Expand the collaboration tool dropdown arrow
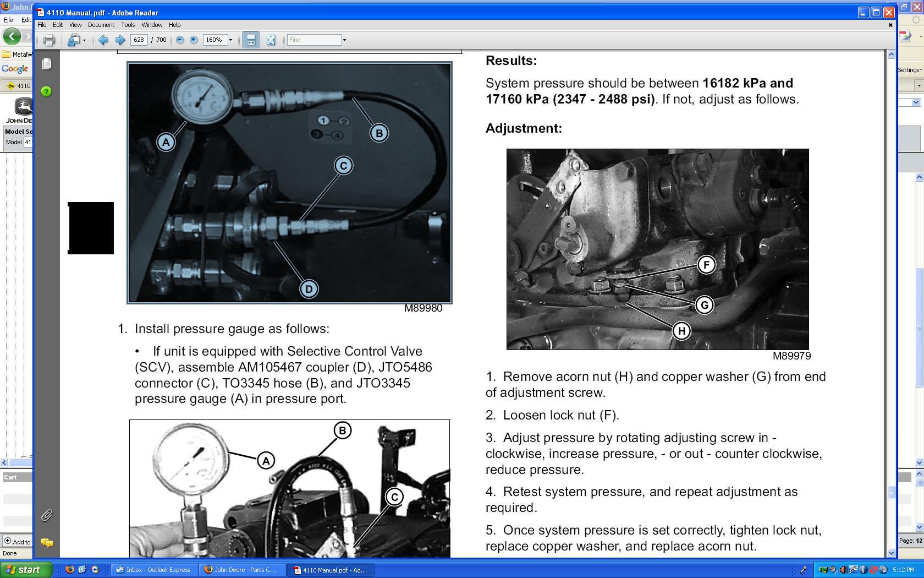924x578 pixels. 84,40
